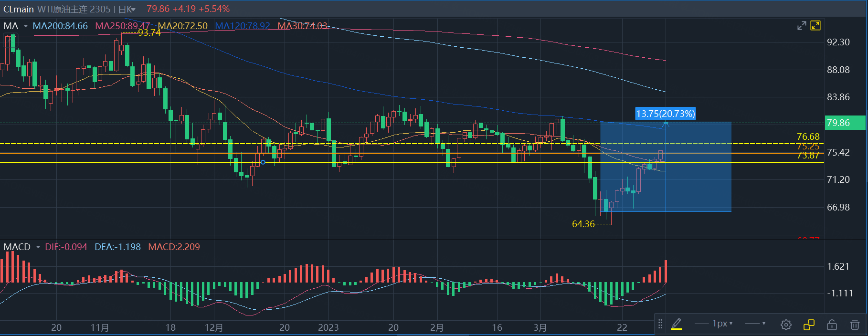
Task: Click the DIF:-0.094 value label
Action: pyautogui.click(x=66, y=247)
